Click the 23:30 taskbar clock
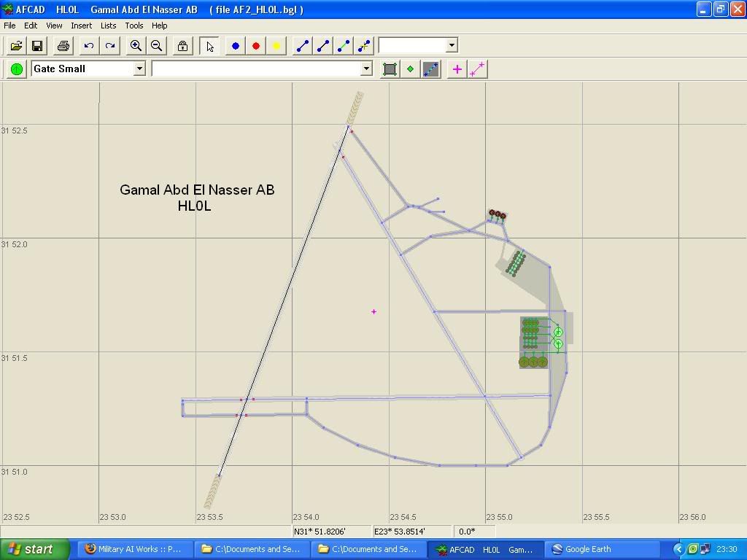The image size is (747, 560). coord(727,550)
